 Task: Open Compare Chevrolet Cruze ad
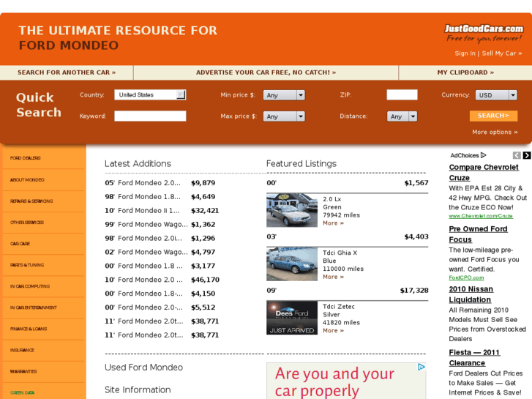(484, 173)
